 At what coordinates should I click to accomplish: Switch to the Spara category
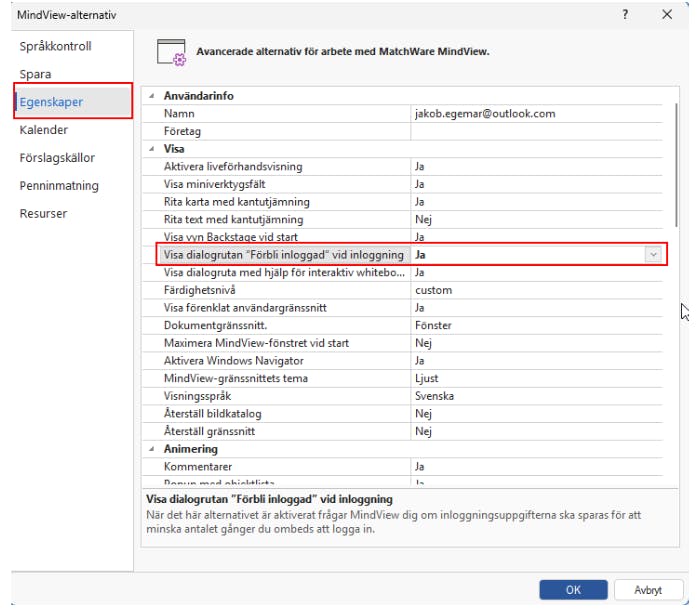(35, 74)
